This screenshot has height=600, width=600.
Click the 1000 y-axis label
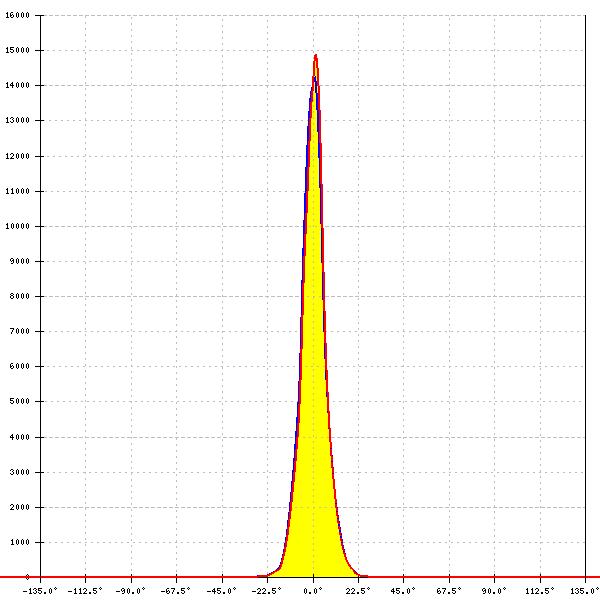[x=20, y=542]
